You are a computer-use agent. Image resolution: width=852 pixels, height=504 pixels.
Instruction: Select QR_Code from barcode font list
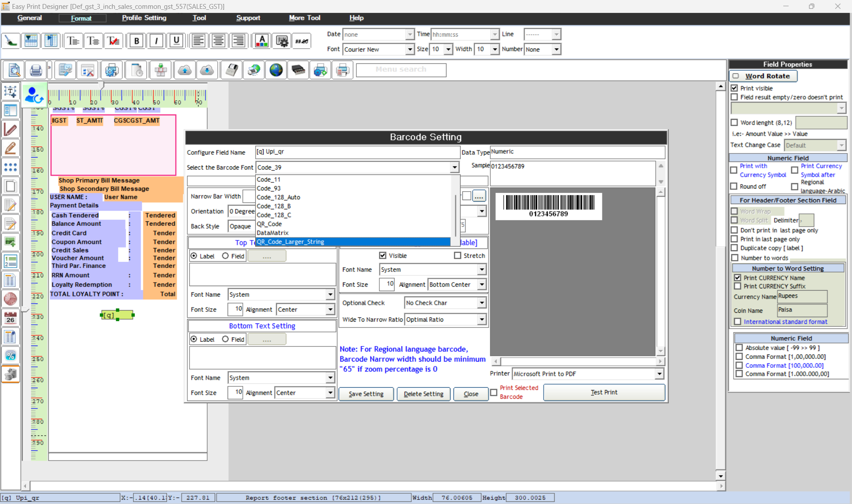coord(269,224)
